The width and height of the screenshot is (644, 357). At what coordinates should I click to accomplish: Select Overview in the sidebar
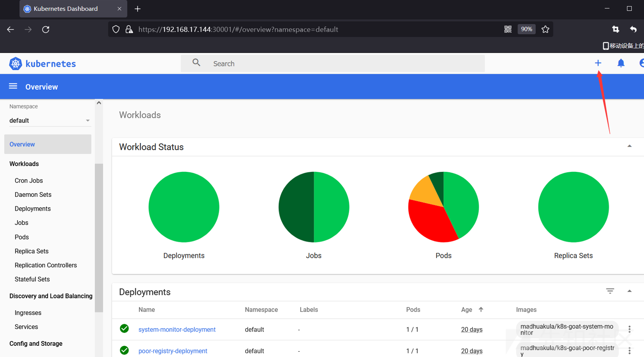[48, 144]
